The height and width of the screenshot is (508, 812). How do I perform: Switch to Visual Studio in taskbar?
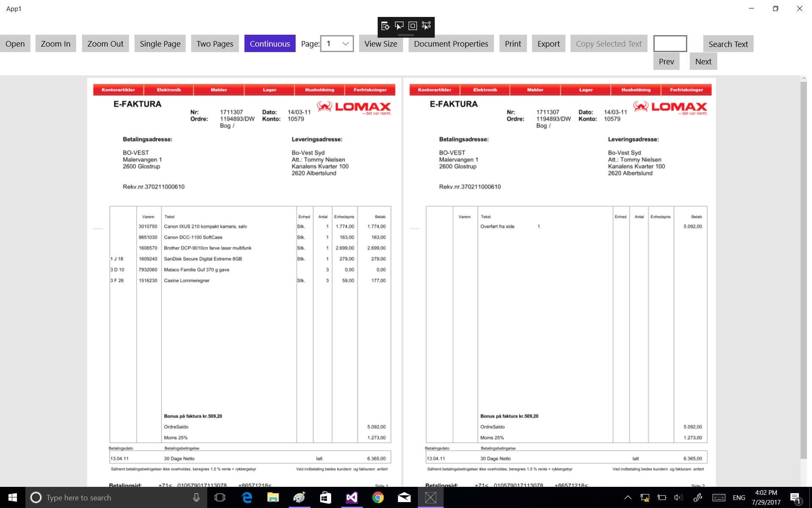(351, 497)
